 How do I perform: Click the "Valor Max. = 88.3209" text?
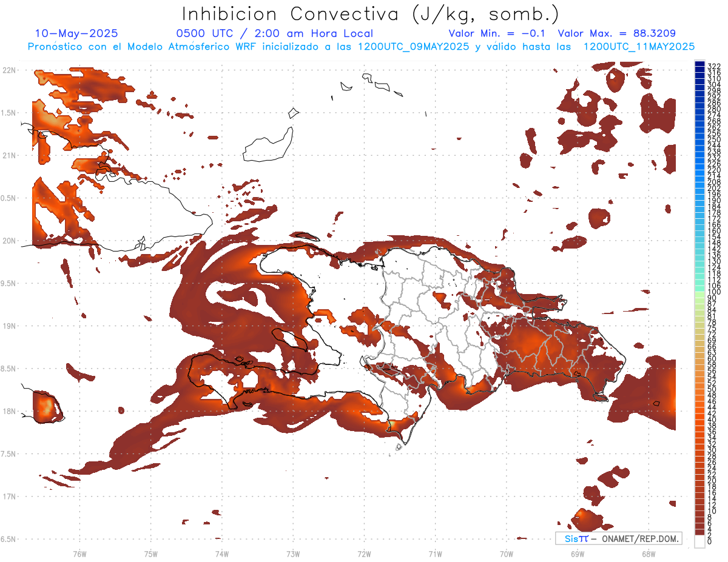pyautogui.click(x=616, y=33)
